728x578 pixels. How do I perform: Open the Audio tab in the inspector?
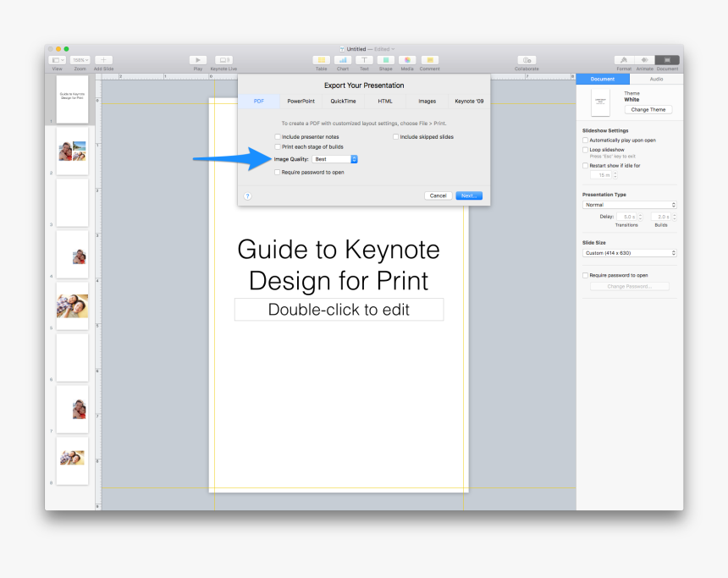[x=656, y=79]
